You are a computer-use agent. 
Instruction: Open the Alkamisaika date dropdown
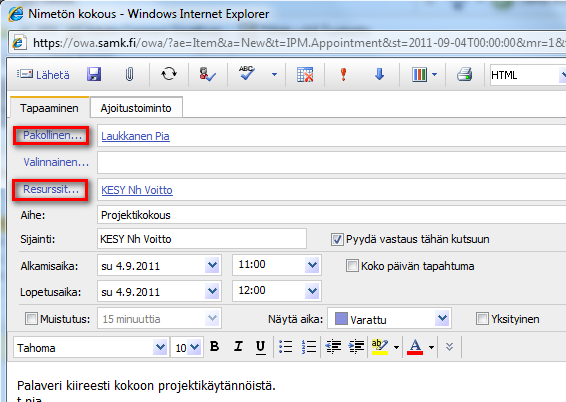(x=212, y=266)
